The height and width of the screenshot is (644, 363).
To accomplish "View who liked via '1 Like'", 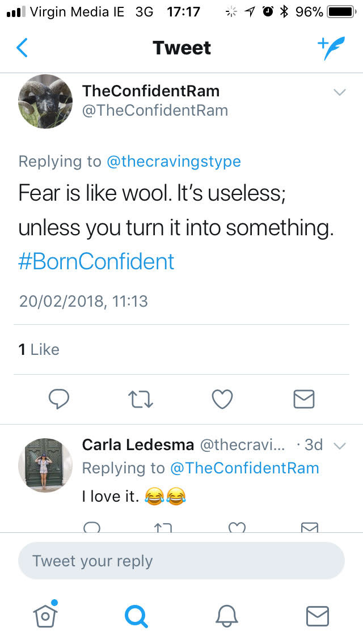I will 39,350.
